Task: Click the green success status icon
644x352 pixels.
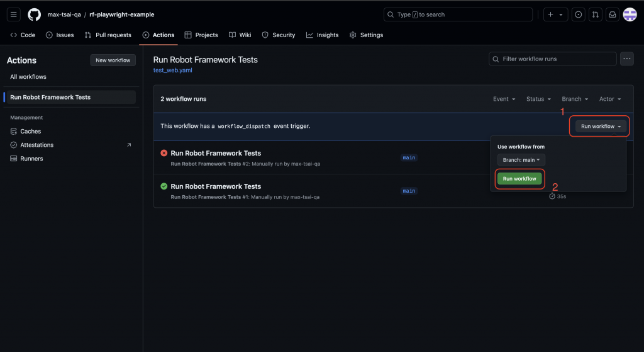Action: (x=164, y=186)
